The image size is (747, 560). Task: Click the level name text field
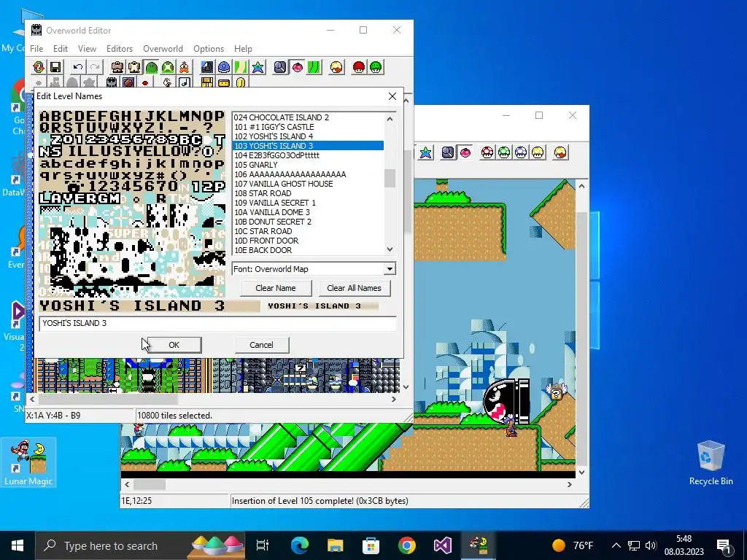(x=217, y=323)
